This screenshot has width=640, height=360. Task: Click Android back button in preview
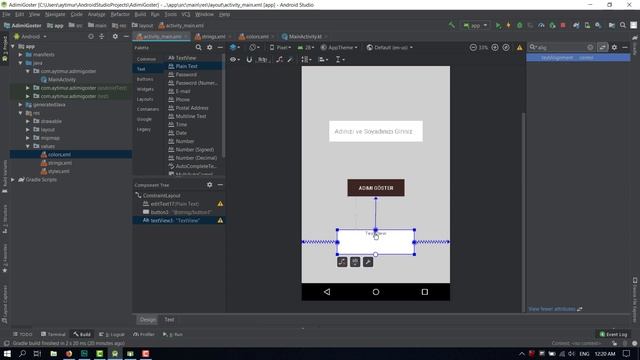coord(327,292)
